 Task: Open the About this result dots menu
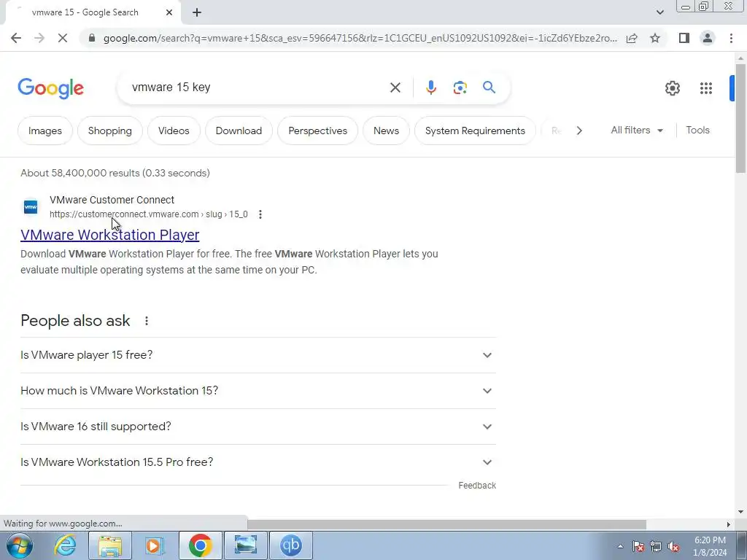point(260,214)
